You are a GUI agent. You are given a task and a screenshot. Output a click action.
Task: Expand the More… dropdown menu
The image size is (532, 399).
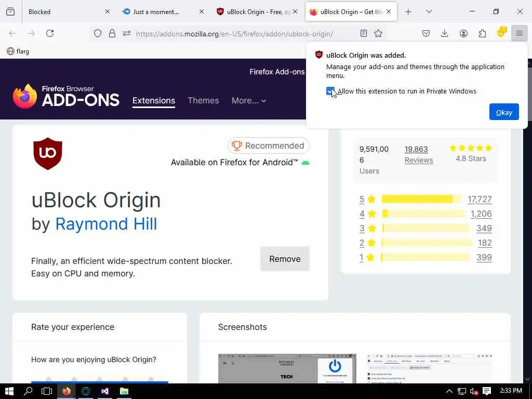click(249, 100)
